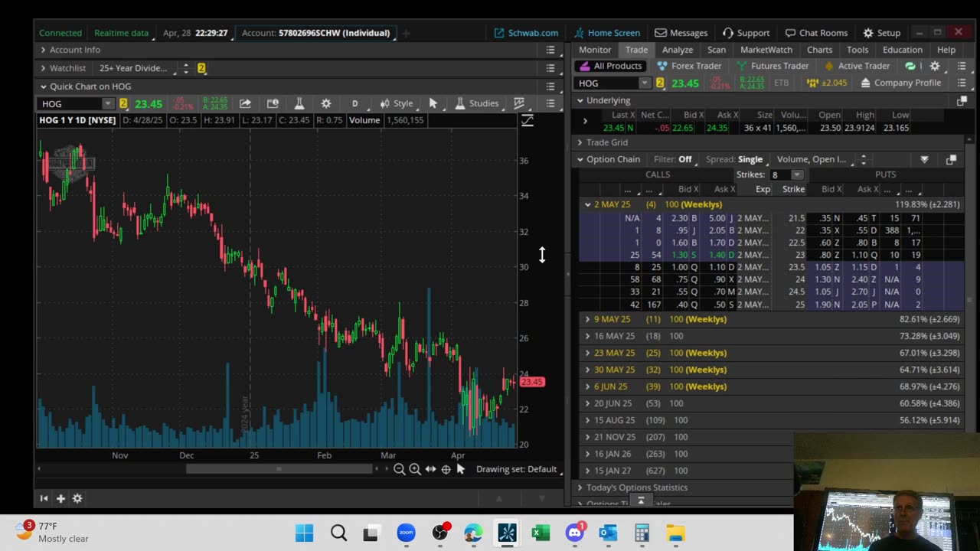
Task: Switch to the Scan tab
Action: click(717, 50)
